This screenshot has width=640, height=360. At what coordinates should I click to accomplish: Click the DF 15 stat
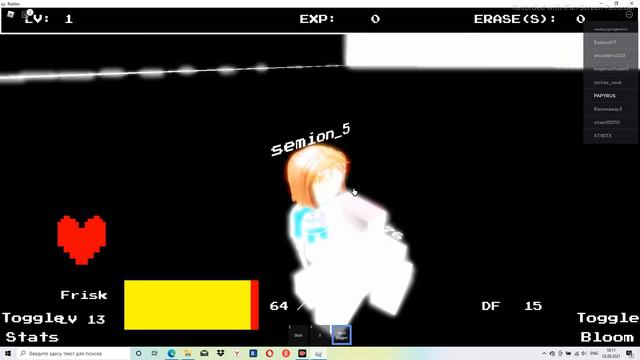point(511,306)
